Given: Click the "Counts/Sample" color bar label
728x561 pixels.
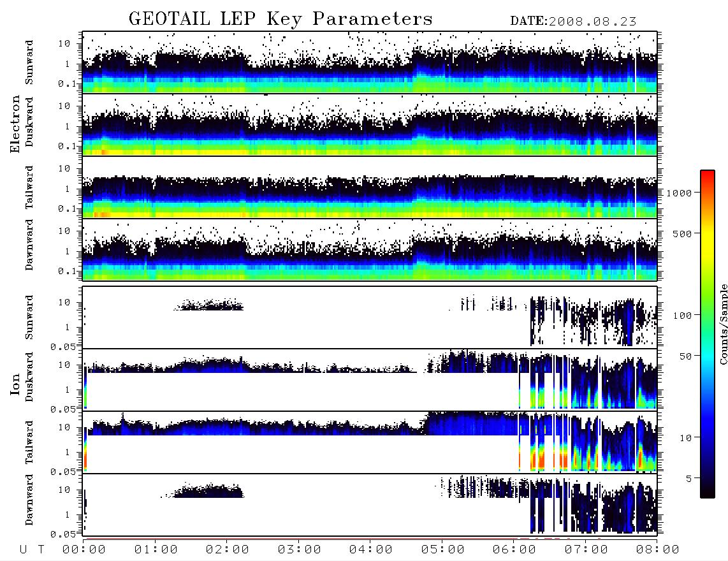Looking at the screenshot, I should point(723,324).
